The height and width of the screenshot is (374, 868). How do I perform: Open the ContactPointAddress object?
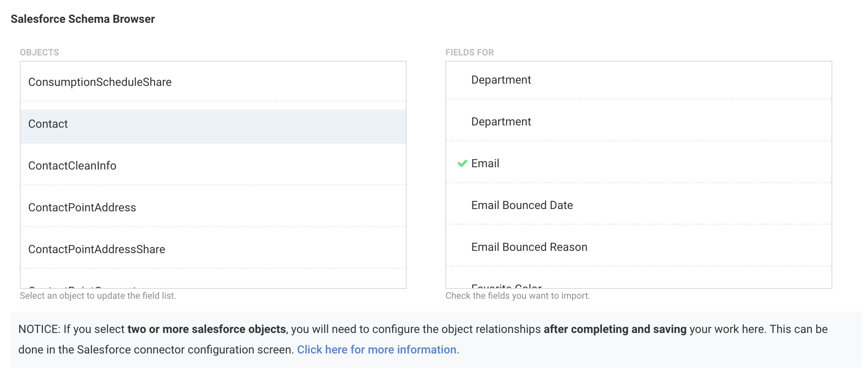(82, 208)
